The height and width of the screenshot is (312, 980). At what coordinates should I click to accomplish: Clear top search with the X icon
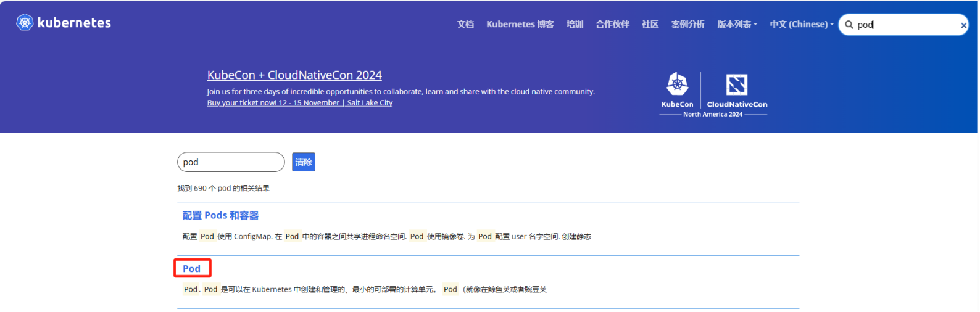tap(963, 25)
